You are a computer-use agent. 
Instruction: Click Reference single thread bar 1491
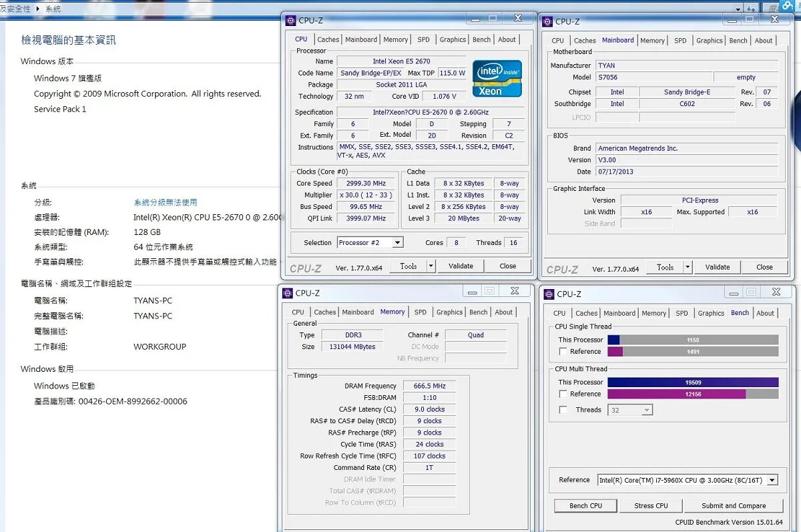[x=693, y=351]
